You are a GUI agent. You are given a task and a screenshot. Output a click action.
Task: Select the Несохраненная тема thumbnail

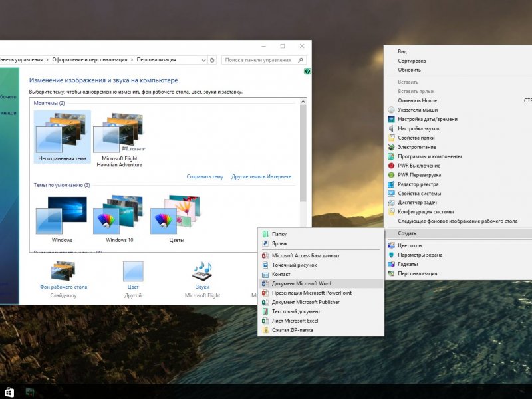[x=62, y=137]
